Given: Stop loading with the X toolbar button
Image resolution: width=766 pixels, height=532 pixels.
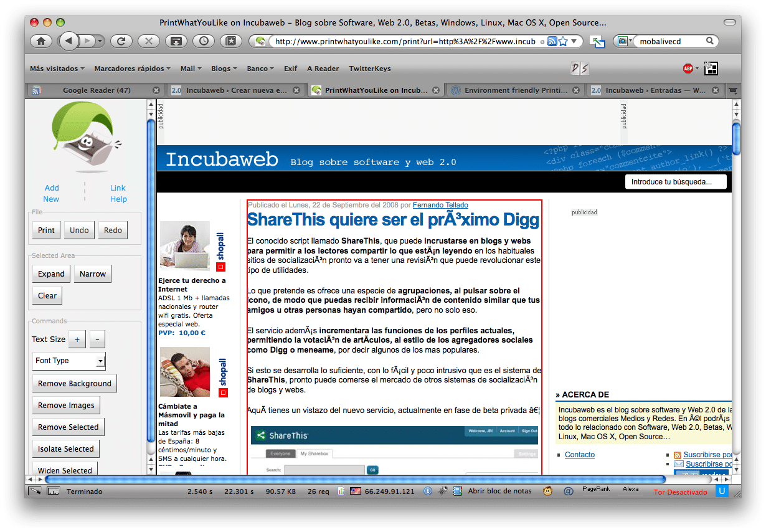Looking at the screenshot, I should pos(148,41).
